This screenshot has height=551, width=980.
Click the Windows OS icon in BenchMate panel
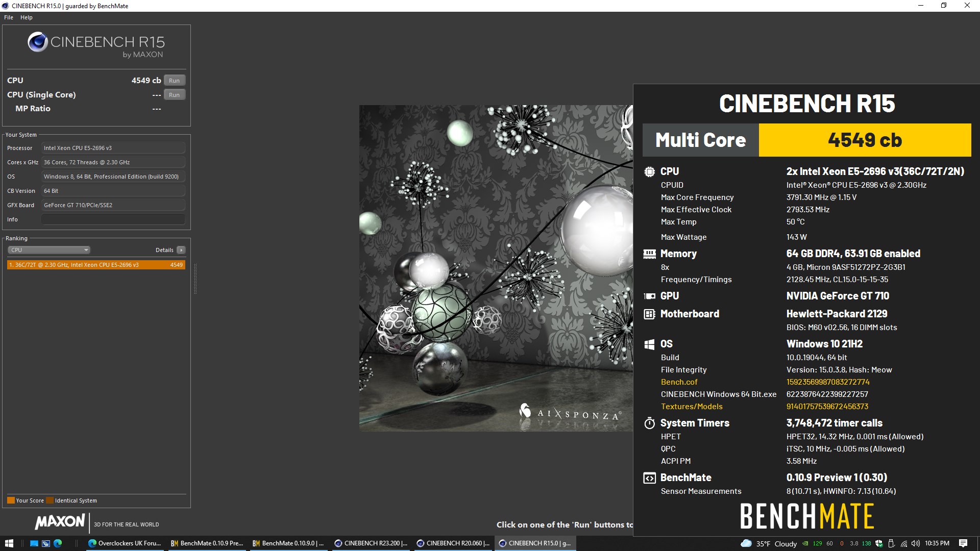pos(649,344)
